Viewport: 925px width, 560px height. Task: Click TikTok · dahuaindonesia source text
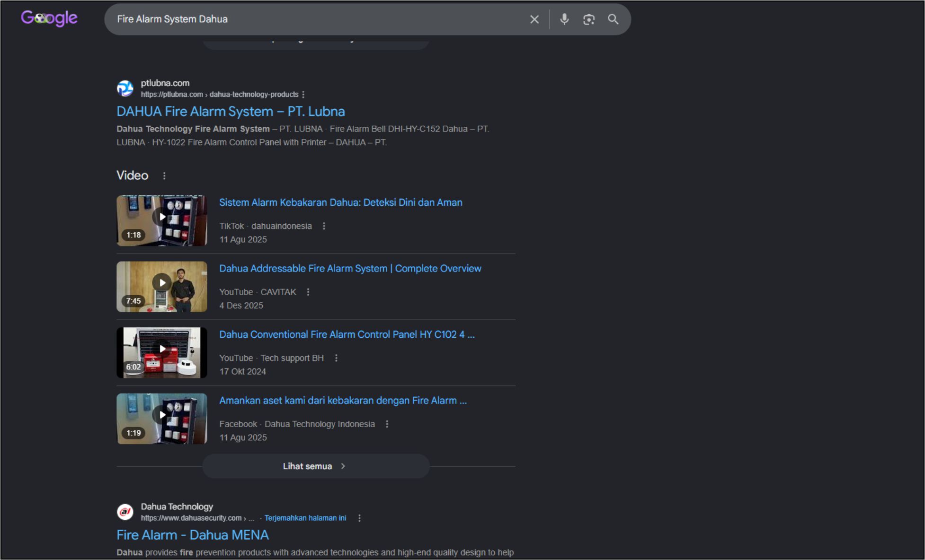point(266,226)
